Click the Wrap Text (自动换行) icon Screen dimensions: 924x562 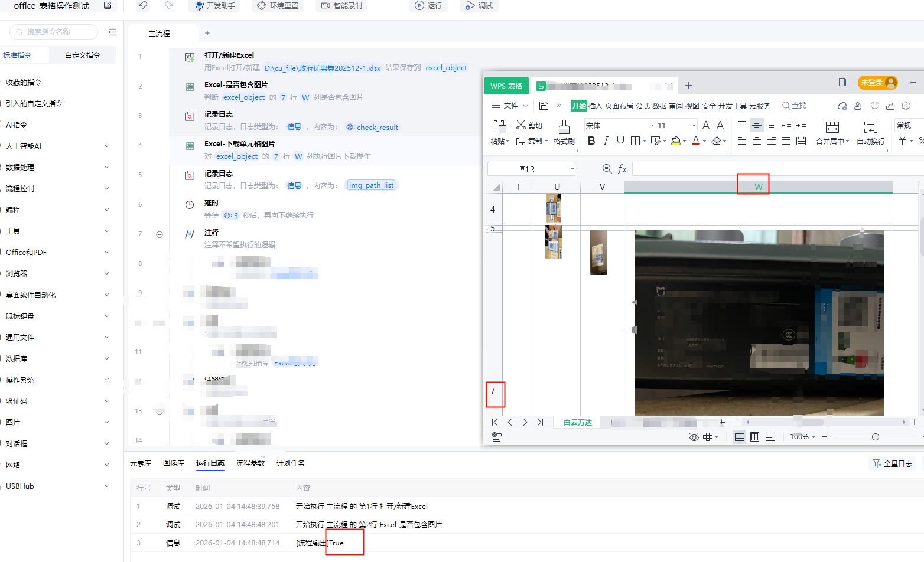(870, 127)
